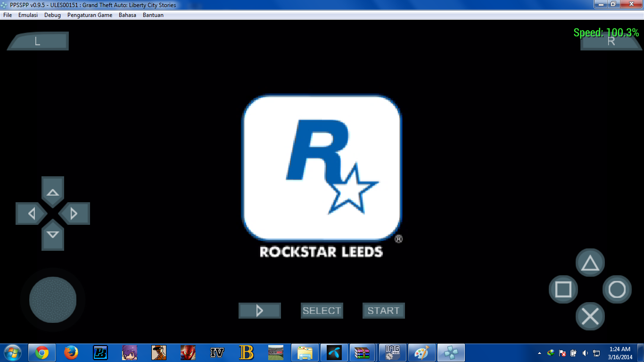Open the blue PB taskbar icon
The height and width of the screenshot is (362, 644).
tap(100, 353)
